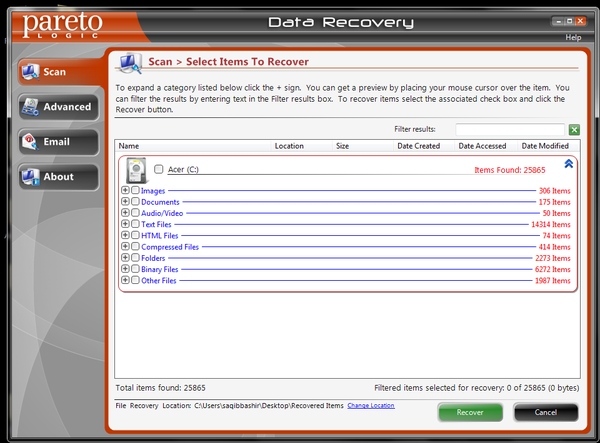
Task: Check the Text Files category checkbox
Action: (135, 224)
